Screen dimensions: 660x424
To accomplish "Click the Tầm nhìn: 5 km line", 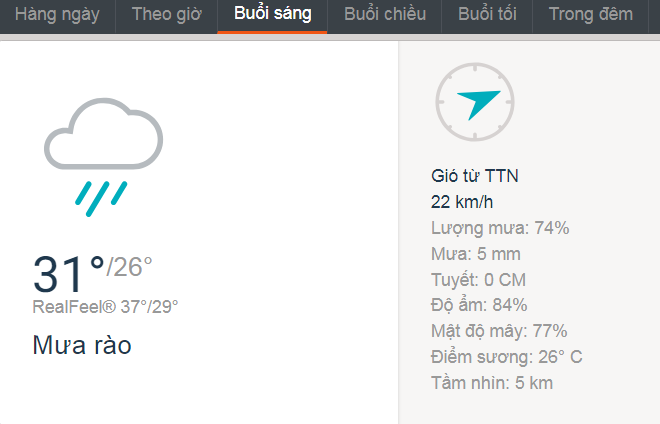I will point(492,383).
